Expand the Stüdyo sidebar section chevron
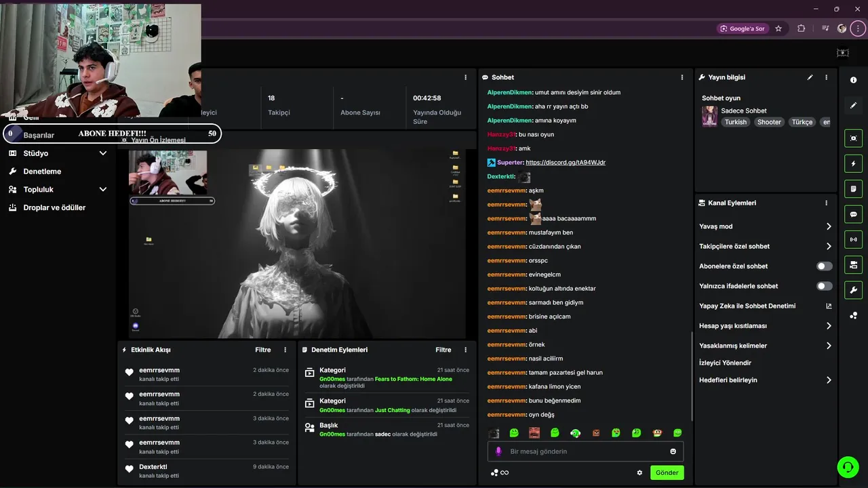868x488 pixels. (103, 153)
